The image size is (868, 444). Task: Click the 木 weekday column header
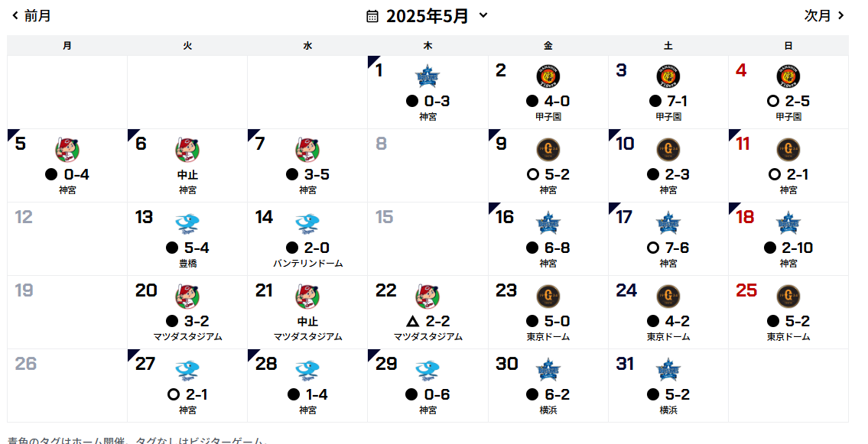point(427,46)
